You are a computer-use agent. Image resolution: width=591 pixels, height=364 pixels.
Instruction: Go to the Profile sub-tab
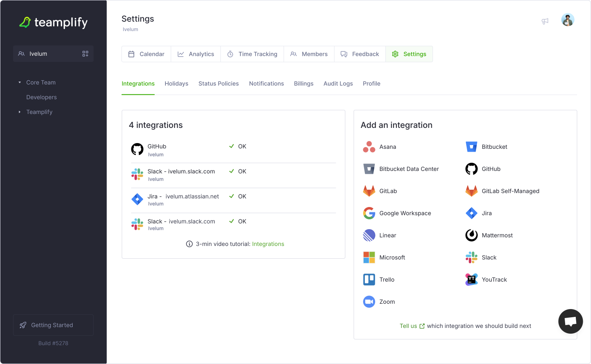coord(371,84)
